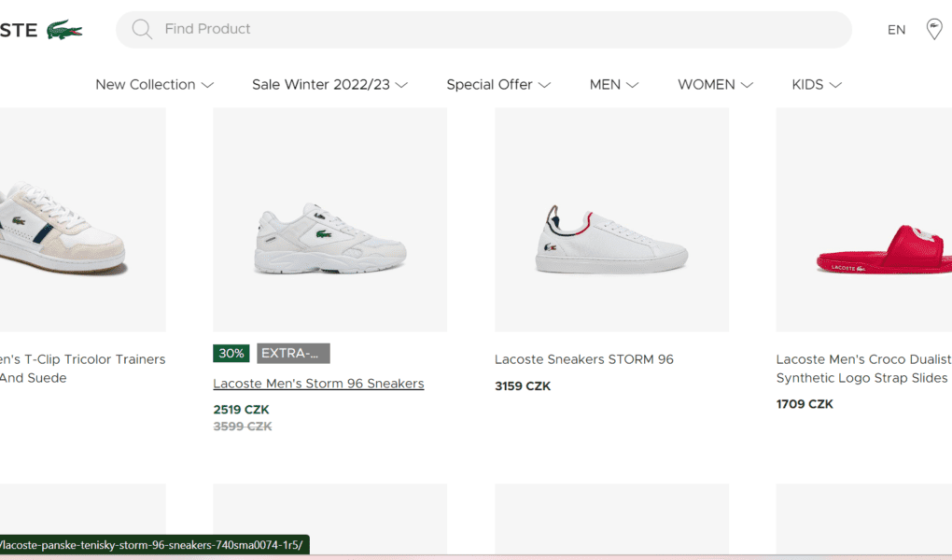Expand the New Collection chevron

pyautogui.click(x=208, y=85)
